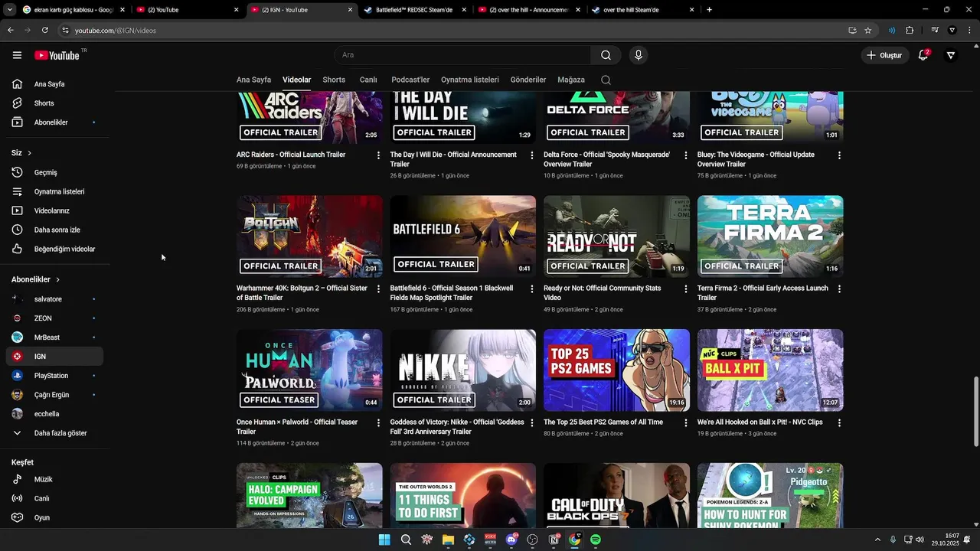This screenshot has width=980, height=551.
Task: Play Goddess of Victory Nikke thumbnail
Action: click(x=463, y=370)
